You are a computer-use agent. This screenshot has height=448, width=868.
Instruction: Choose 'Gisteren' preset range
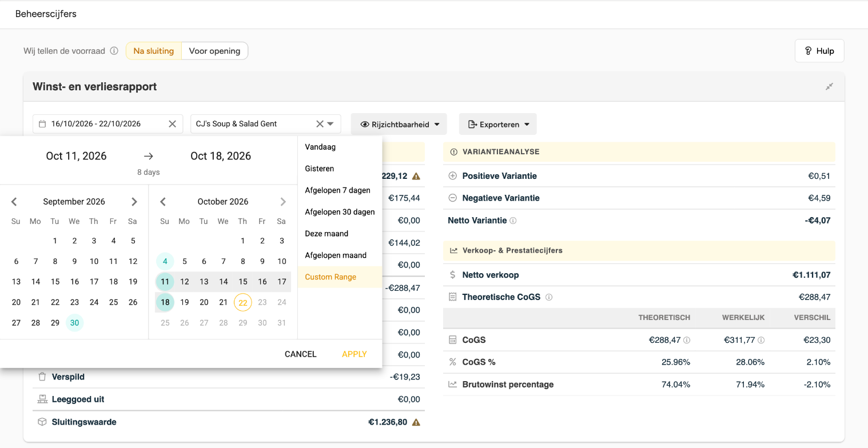(x=340, y=169)
